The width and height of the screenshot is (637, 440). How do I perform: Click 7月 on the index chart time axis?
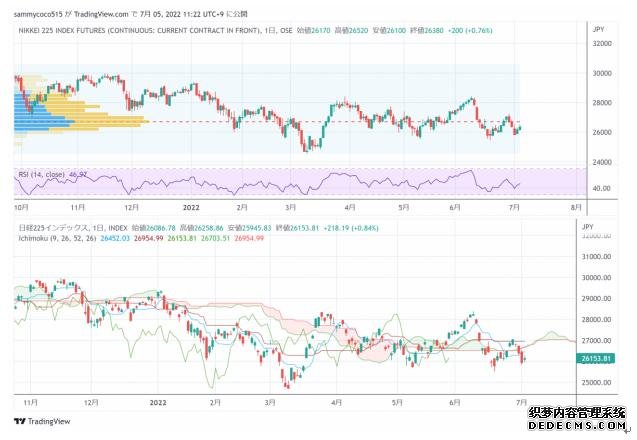tap(521, 403)
